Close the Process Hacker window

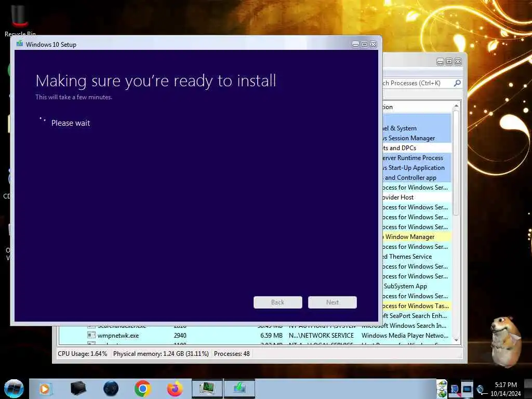[458, 61]
